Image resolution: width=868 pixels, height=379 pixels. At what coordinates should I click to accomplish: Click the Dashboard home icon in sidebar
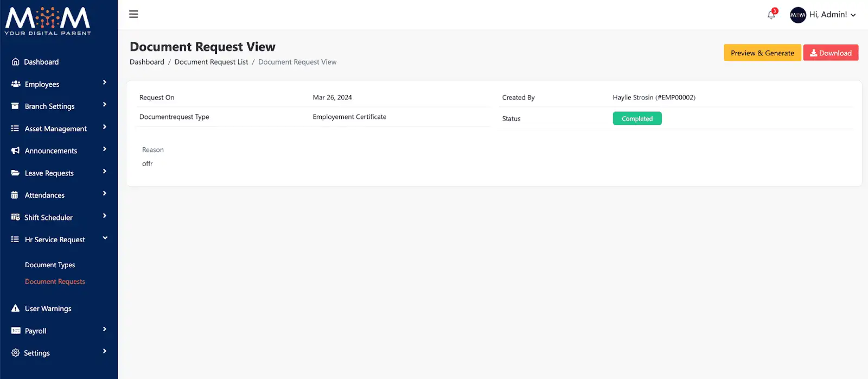[x=16, y=62]
